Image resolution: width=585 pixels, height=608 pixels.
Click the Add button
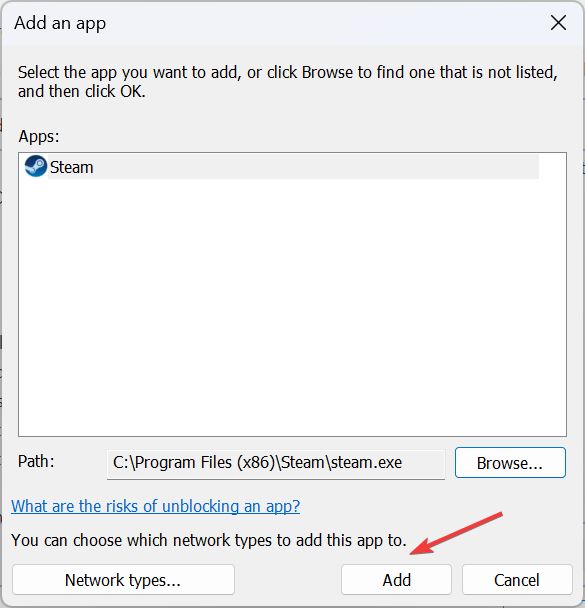point(396,580)
